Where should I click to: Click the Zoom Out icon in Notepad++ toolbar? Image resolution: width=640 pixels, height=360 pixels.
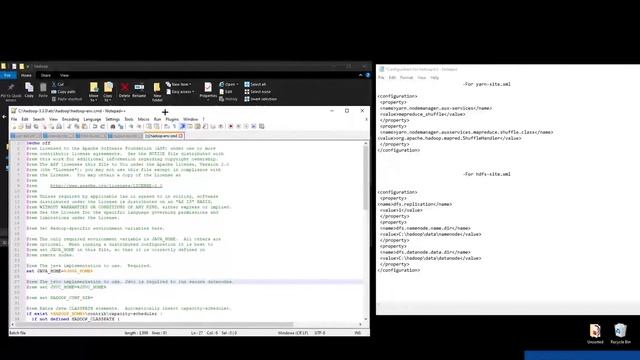click(x=139, y=127)
